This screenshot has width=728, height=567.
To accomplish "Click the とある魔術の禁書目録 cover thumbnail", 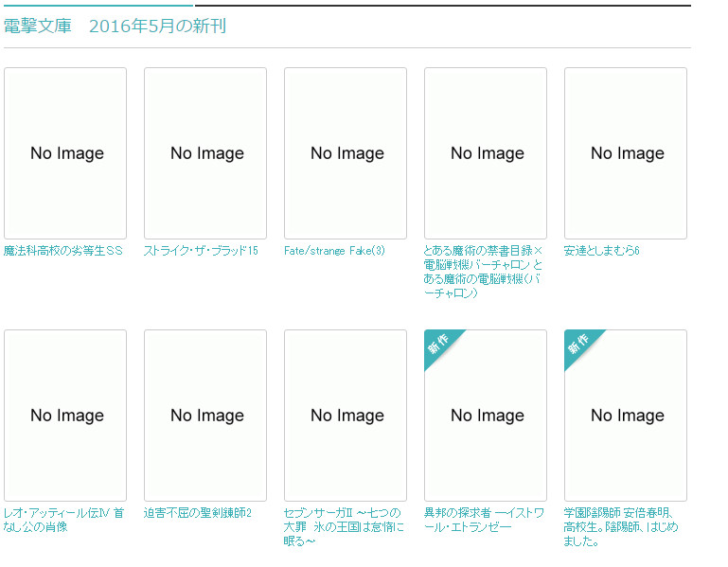I will click(x=486, y=153).
